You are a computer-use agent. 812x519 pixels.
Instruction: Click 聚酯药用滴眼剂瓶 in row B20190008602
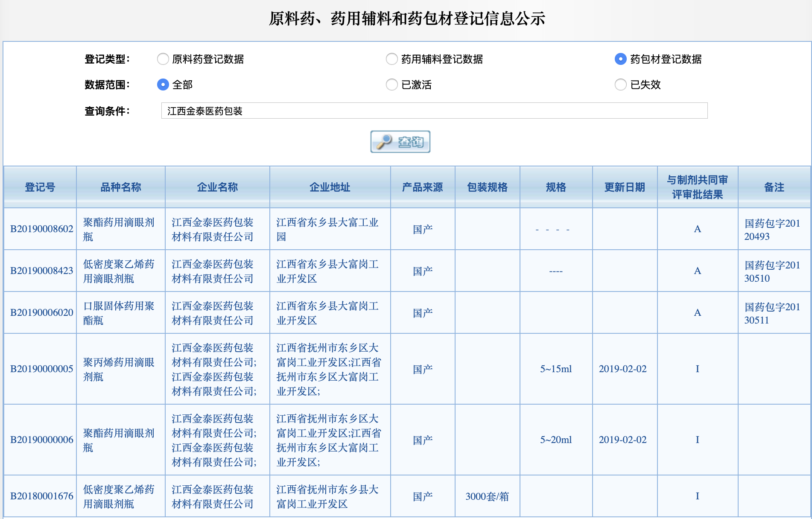pos(119,229)
